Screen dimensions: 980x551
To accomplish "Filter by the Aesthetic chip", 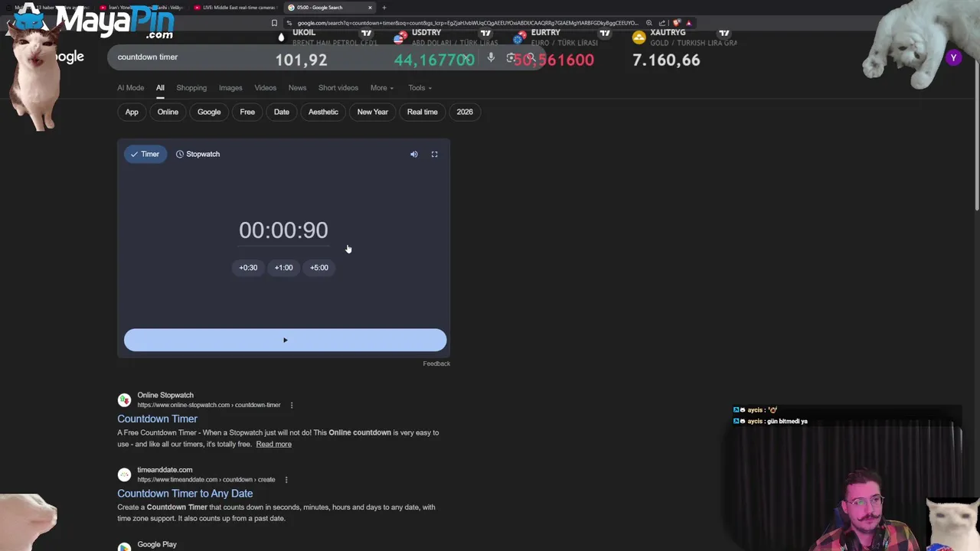I will pyautogui.click(x=323, y=112).
